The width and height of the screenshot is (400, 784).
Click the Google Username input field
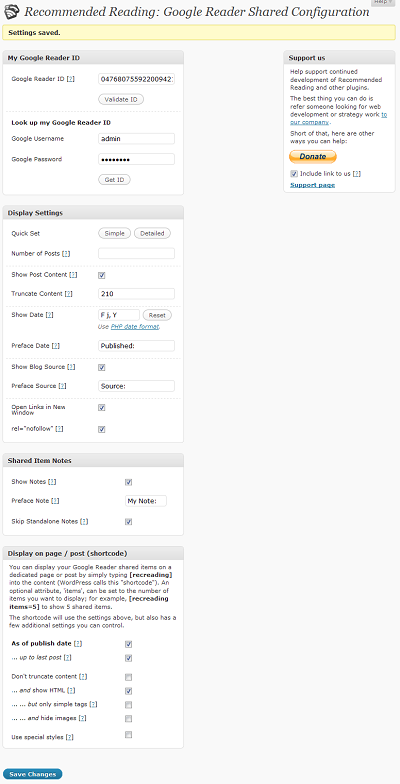136,138
